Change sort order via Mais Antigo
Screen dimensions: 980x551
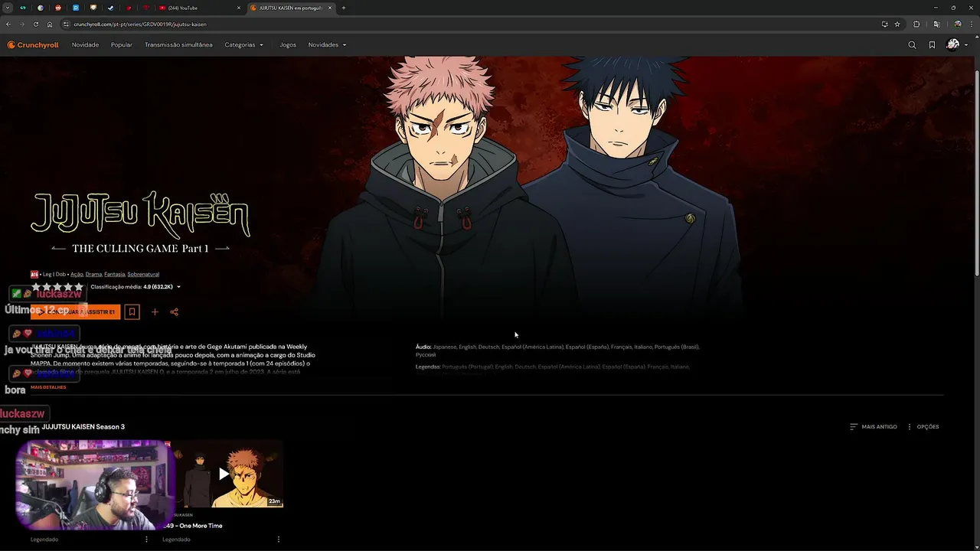tap(874, 426)
